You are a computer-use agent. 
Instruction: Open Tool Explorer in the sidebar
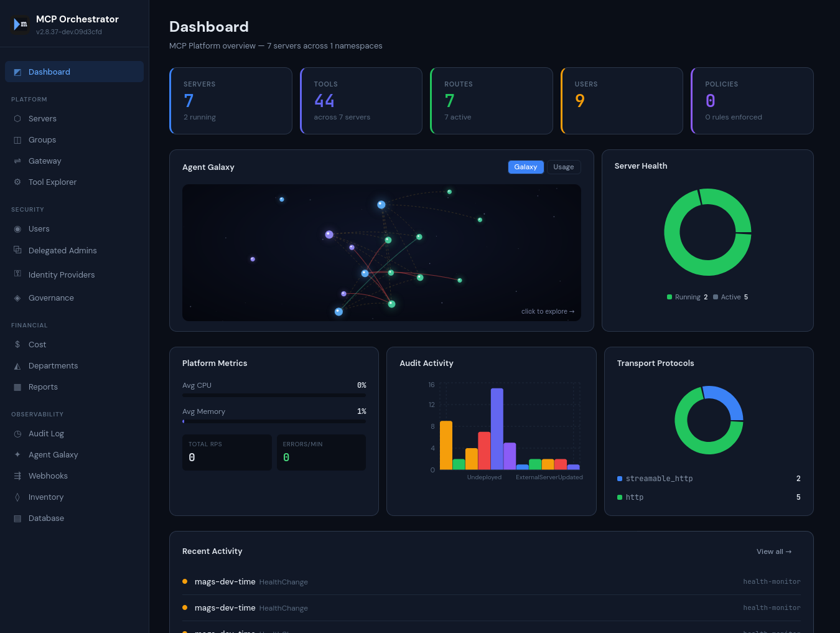(x=74, y=182)
